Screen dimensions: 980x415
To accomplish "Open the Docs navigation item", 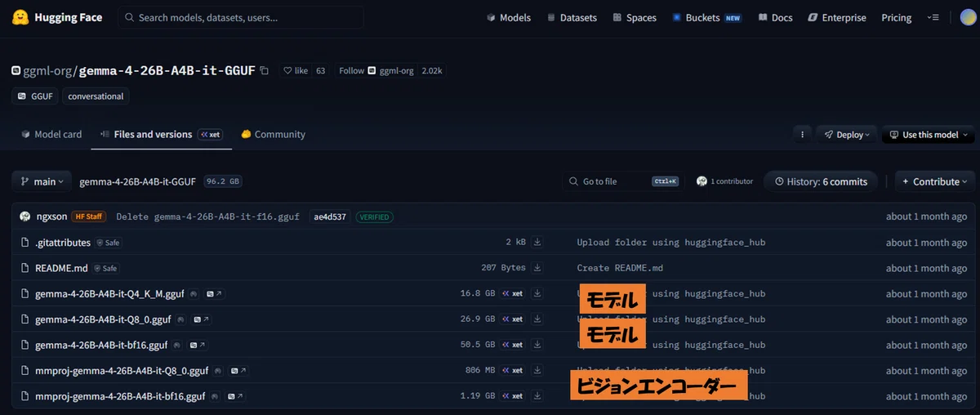I will click(775, 18).
